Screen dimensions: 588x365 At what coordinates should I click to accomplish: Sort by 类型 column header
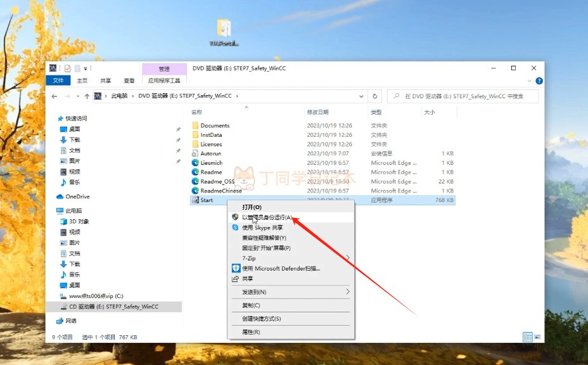coord(376,112)
